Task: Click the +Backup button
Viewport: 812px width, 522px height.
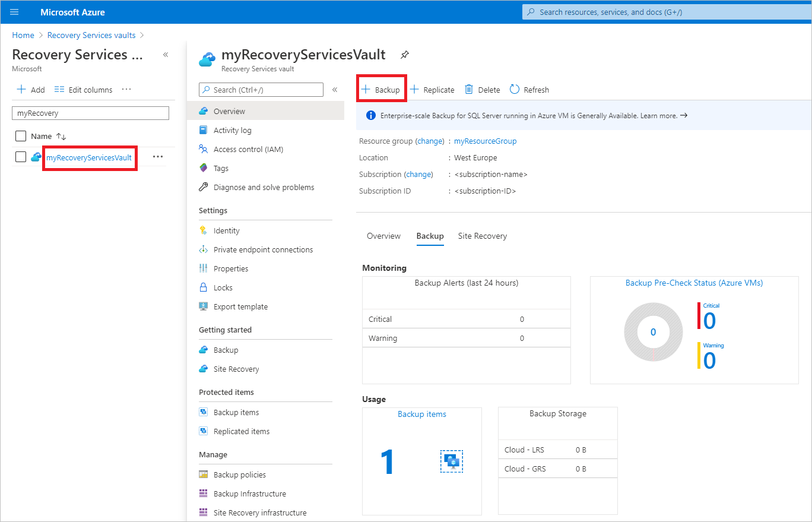Action: 381,90
